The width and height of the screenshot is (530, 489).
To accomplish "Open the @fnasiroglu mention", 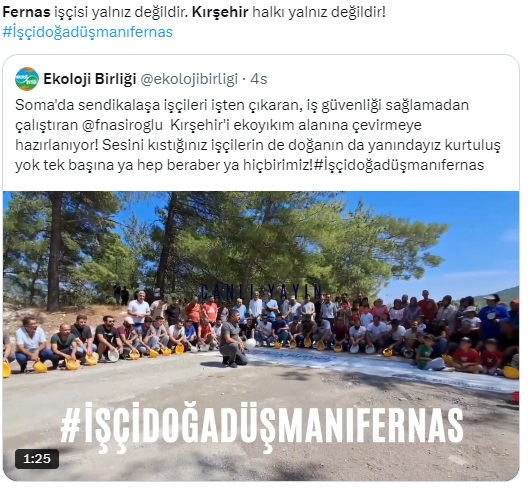I will click(122, 125).
